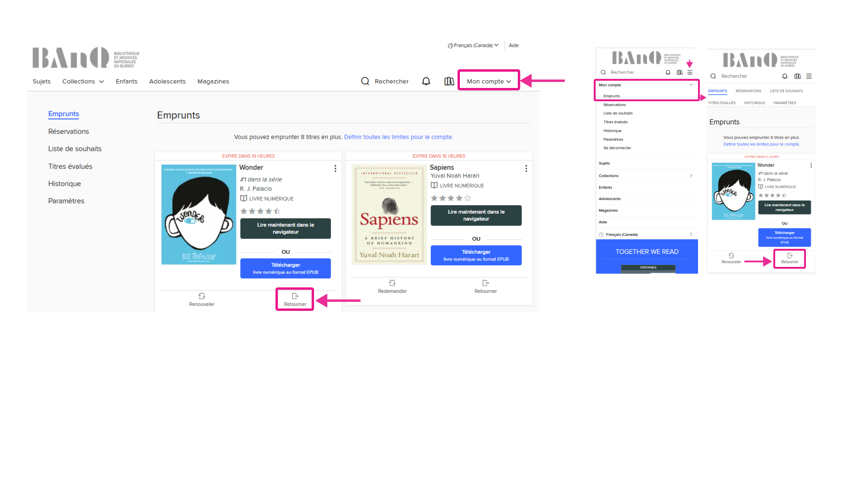This screenshot has width=868, height=488.
Task: Open Définir toutes les limites link on desktop
Action: pyautogui.click(x=398, y=137)
